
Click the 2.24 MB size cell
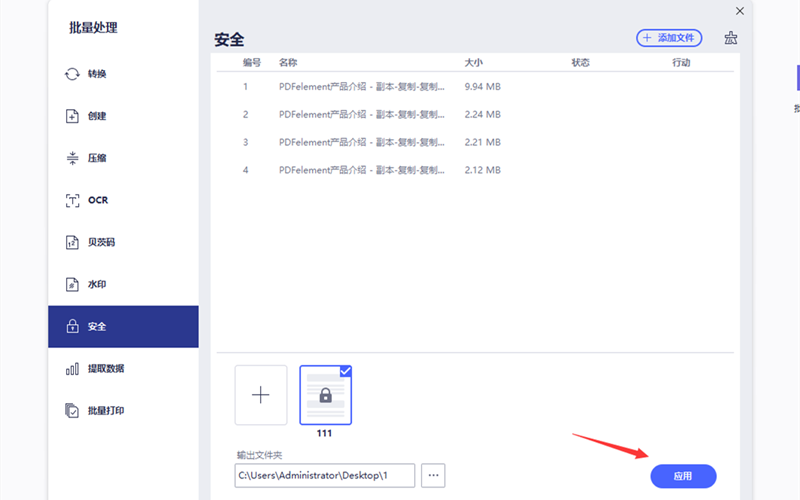click(483, 114)
